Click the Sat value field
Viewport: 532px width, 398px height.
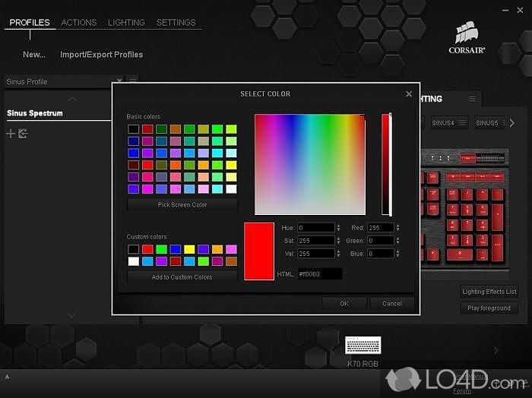pos(316,240)
